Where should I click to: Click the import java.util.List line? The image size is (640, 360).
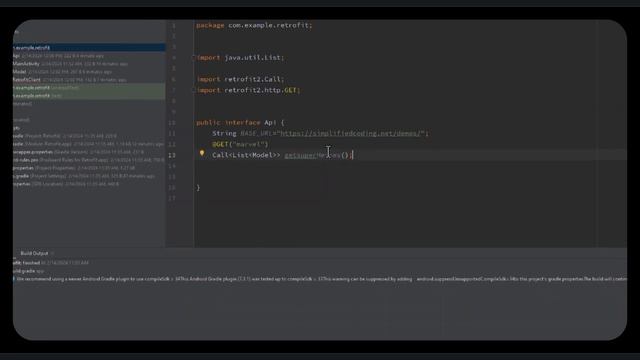click(240, 58)
